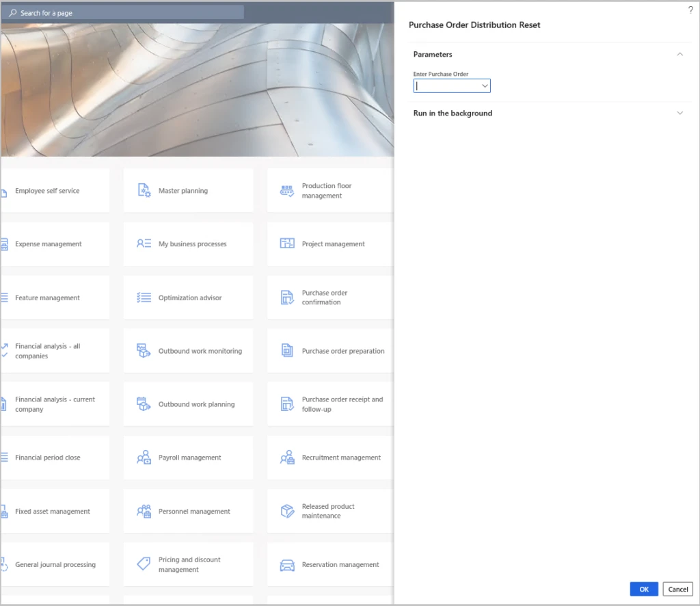
Task: Select the Released product maintenance box icon
Action: 287,511
